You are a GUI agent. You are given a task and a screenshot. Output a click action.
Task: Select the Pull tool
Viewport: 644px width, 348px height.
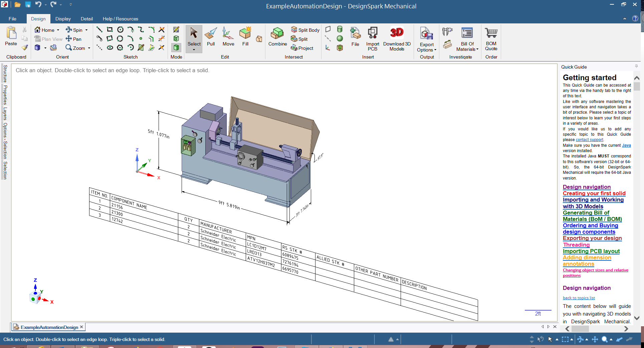pos(211,37)
